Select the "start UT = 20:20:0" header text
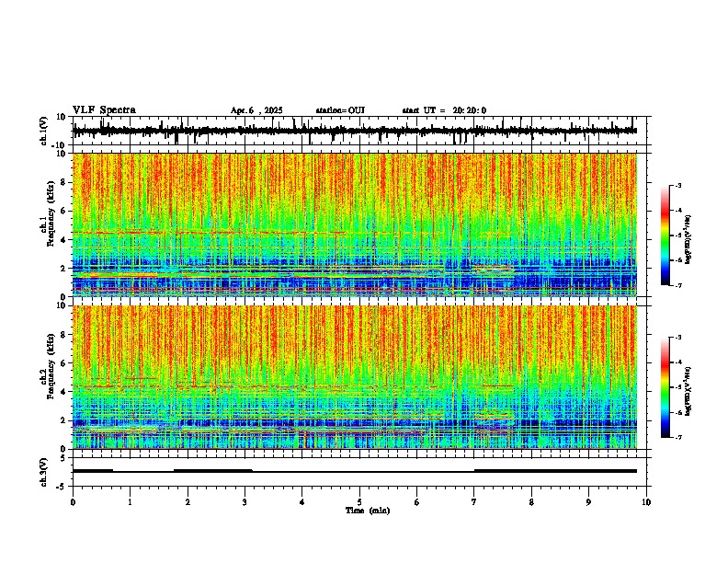The height and width of the screenshot is (563, 728). 444,110
